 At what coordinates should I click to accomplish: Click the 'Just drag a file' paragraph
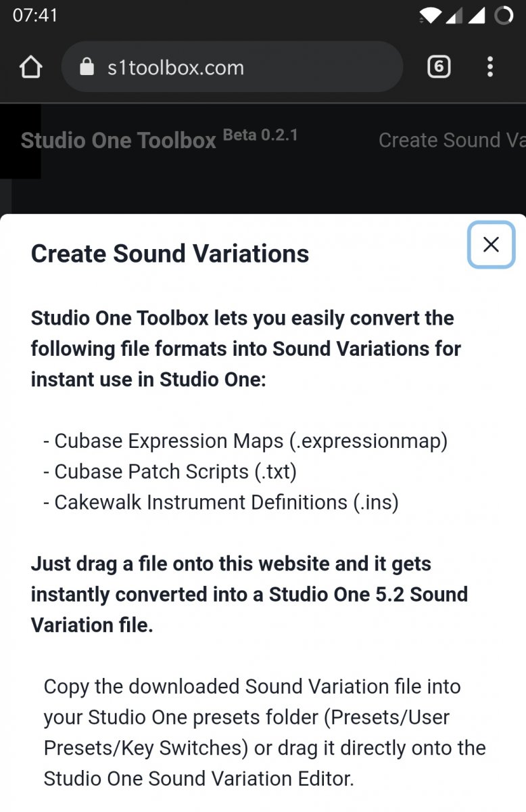[x=249, y=594]
